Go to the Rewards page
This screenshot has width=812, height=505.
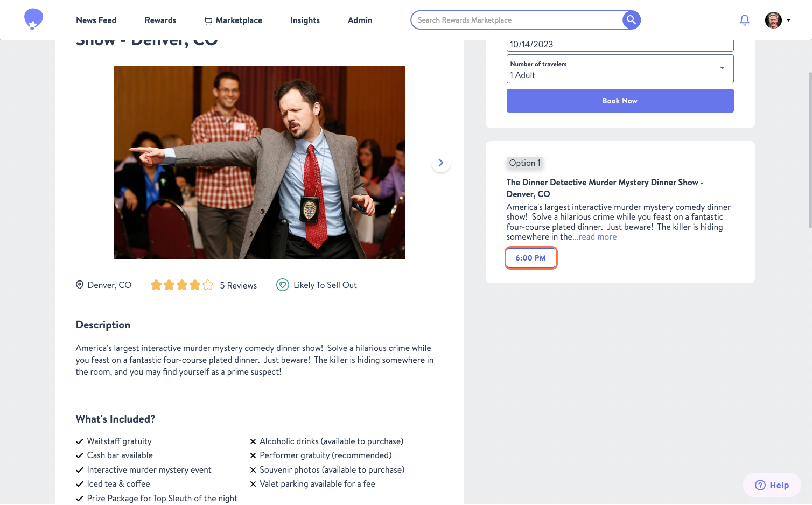coord(160,20)
